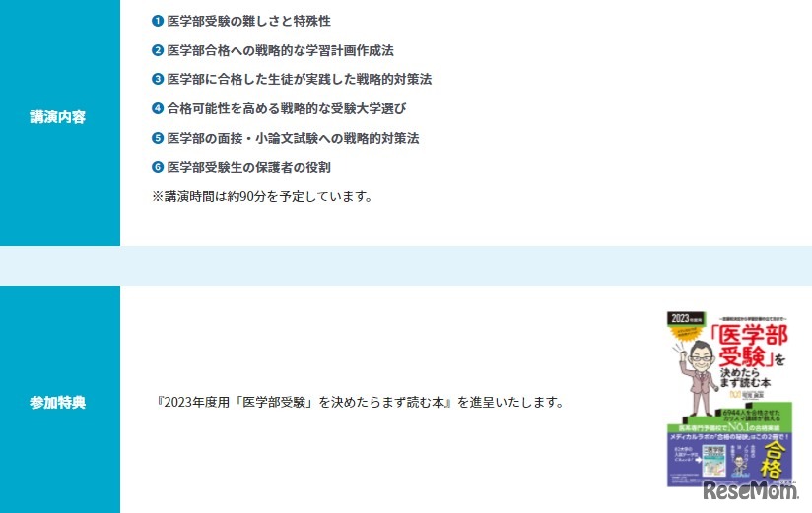Click the number 2 bullet icon
Screen dimensions: 812x513
(x=158, y=50)
